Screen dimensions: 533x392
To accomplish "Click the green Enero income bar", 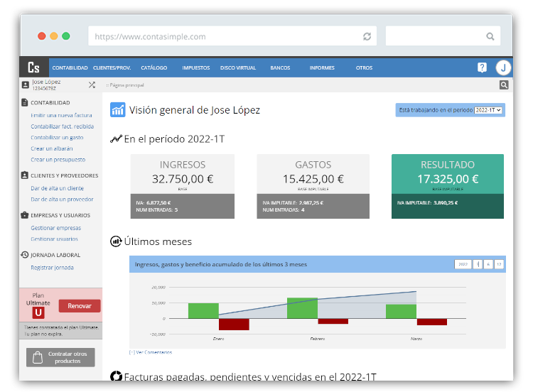I will [x=203, y=311].
